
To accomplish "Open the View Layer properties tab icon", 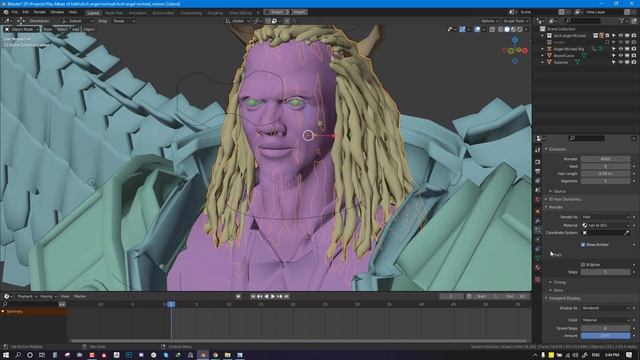I will click(x=538, y=181).
